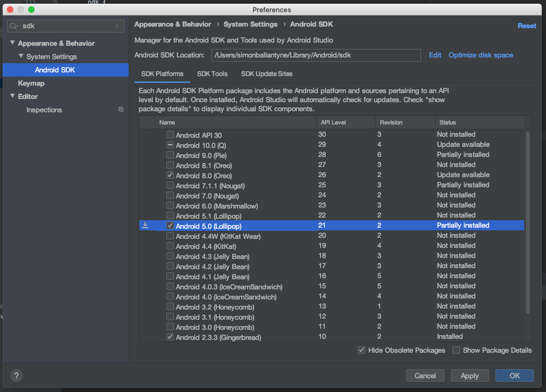Toggle the Android 10.0 (Q) checkbox
Image resolution: width=546 pixels, height=392 pixels.
tap(170, 145)
